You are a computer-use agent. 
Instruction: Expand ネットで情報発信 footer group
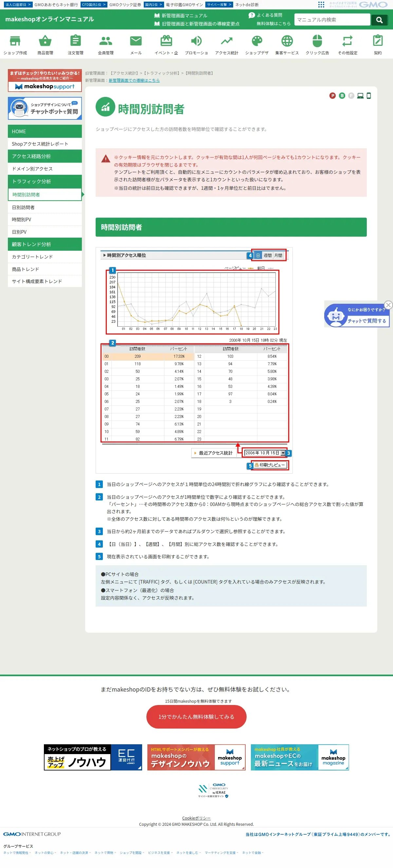tap(17, 853)
